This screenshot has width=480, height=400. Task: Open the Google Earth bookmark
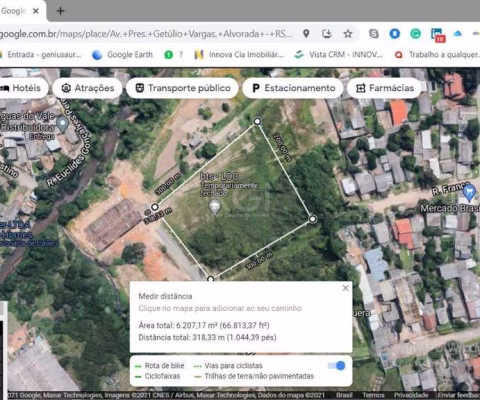tap(122, 55)
